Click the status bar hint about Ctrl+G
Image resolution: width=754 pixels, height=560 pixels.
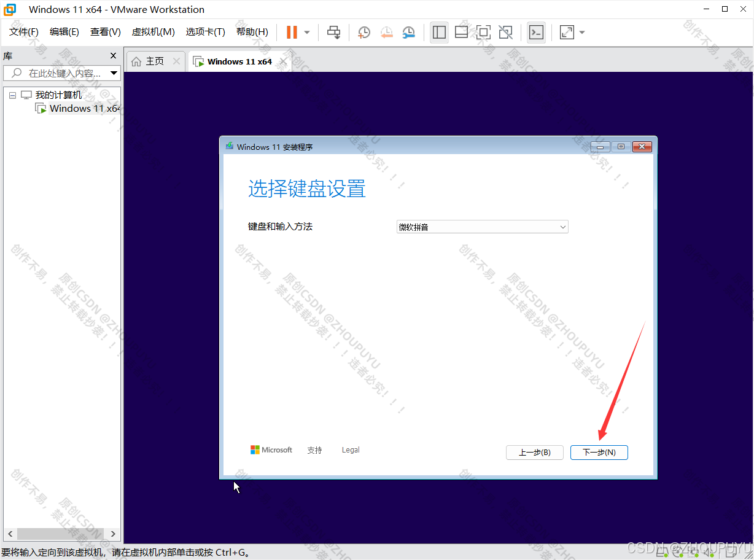coord(125,553)
